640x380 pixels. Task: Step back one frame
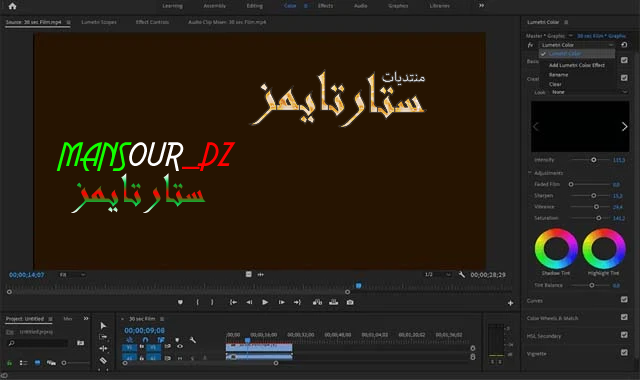pyautogui.click(x=249, y=302)
